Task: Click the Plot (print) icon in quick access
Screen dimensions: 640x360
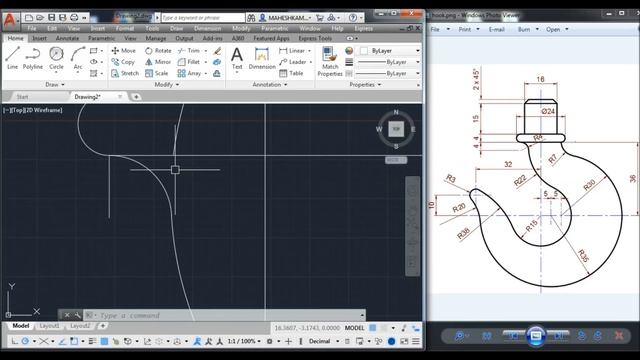Action: (74, 18)
